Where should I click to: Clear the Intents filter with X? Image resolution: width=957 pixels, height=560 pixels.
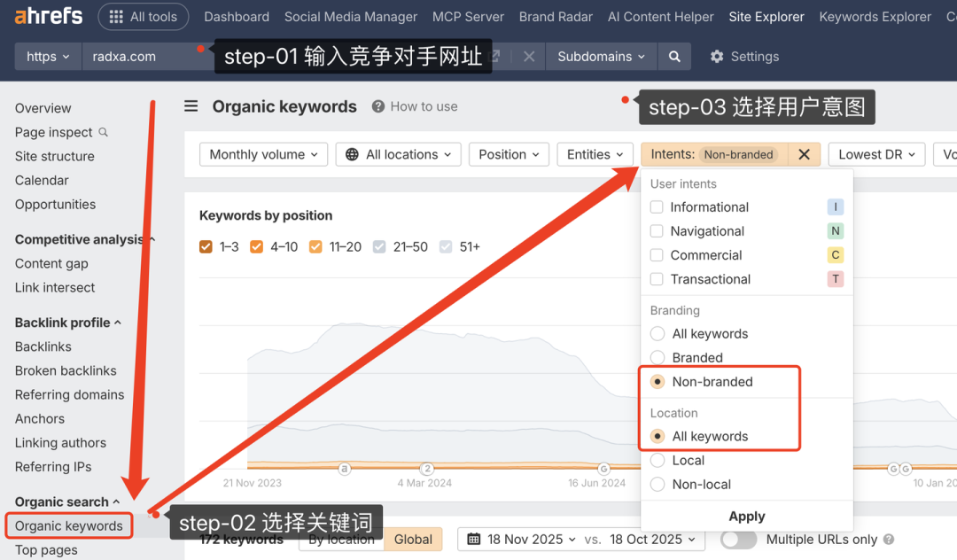click(804, 154)
